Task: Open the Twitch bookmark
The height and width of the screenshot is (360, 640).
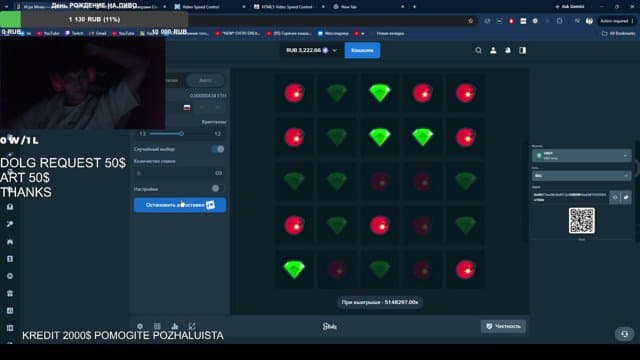Action: pyautogui.click(x=74, y=33)
